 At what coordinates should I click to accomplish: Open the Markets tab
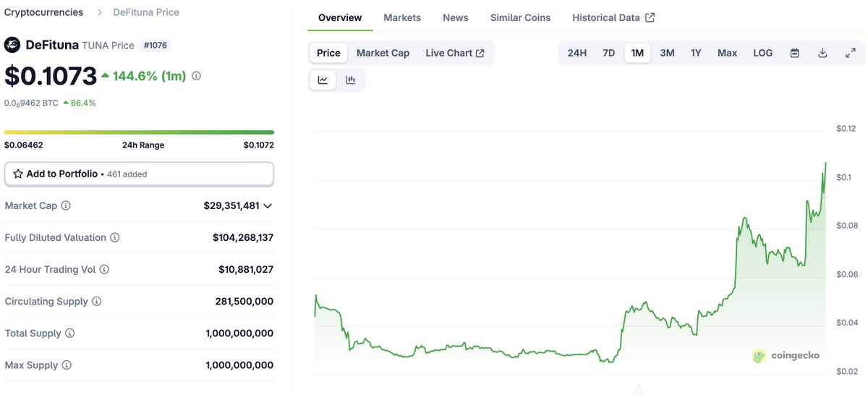pos(402,17)
